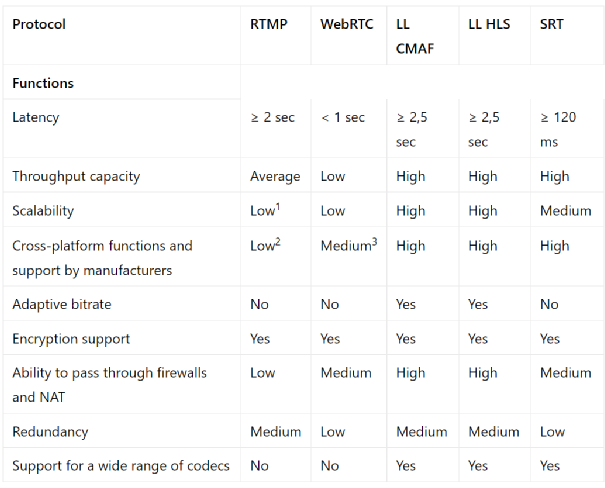
Task: Click the Protocol header cell
Action: point(39,24)
